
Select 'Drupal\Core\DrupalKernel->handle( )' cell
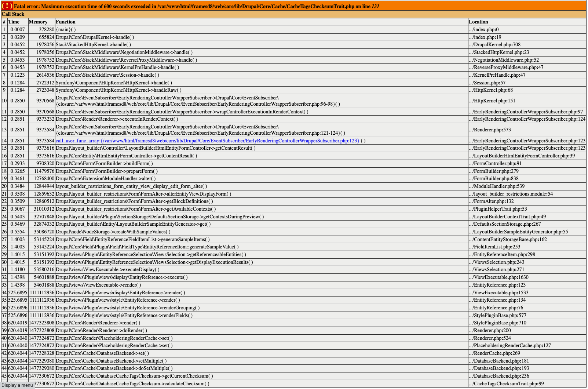coord(262,37)
